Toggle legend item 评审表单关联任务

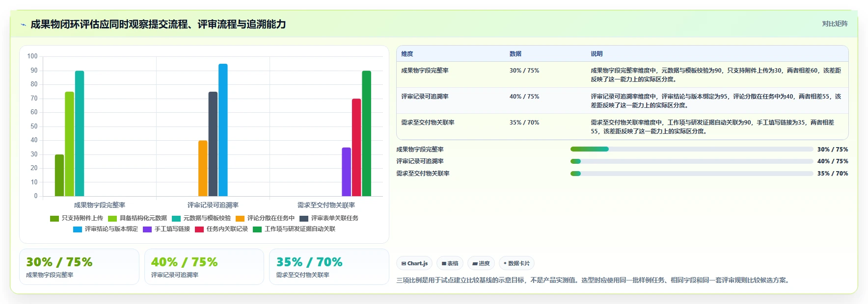pyautogui.click(x=329, y=218)
